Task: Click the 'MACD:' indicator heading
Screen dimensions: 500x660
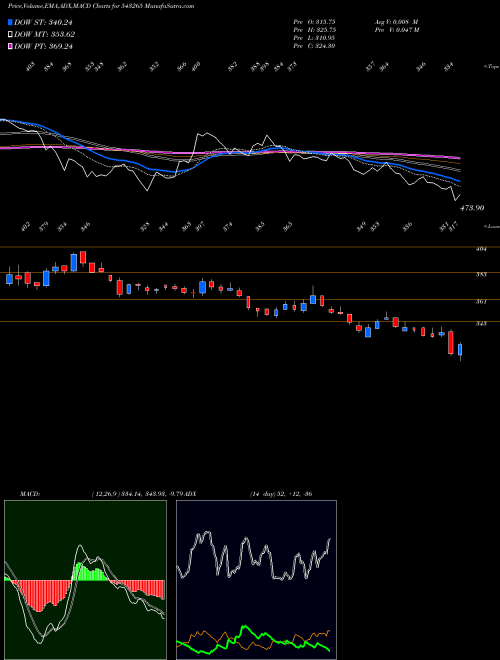Action: point(29,493)
